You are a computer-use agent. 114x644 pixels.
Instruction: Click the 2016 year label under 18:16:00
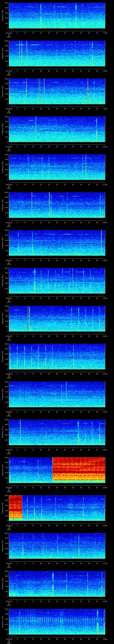pos(9,37)
